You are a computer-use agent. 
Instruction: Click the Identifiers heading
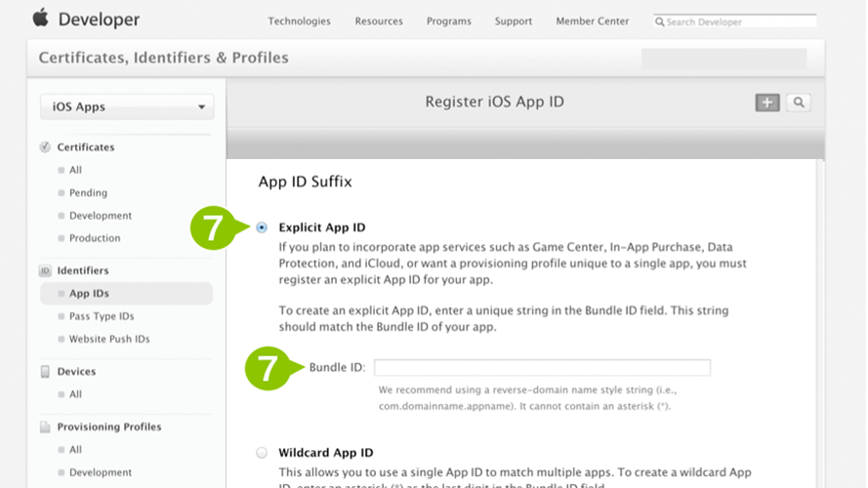(x=83, y=270)
